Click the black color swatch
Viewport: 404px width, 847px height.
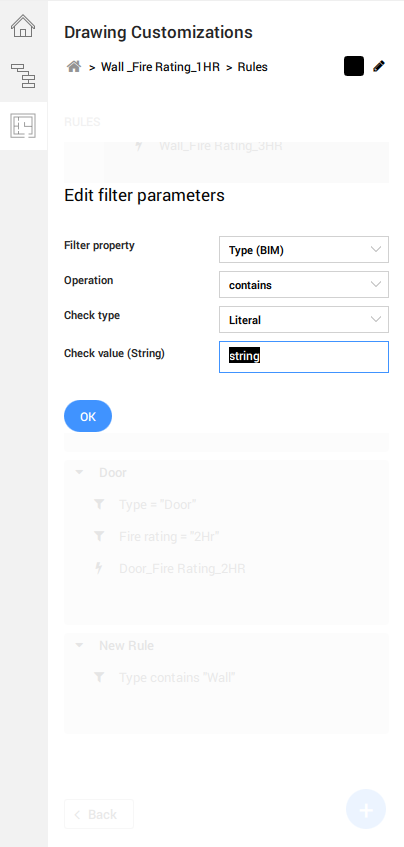pyautogui.click(x=354, y=66)
